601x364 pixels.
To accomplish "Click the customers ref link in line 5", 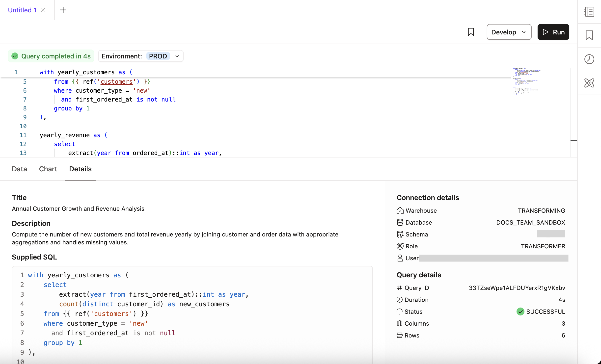I will point(117,81).
